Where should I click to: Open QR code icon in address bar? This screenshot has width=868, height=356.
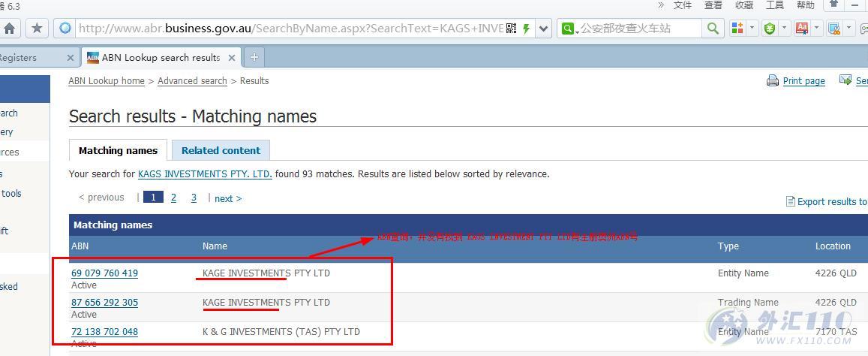tap(512, 28)
